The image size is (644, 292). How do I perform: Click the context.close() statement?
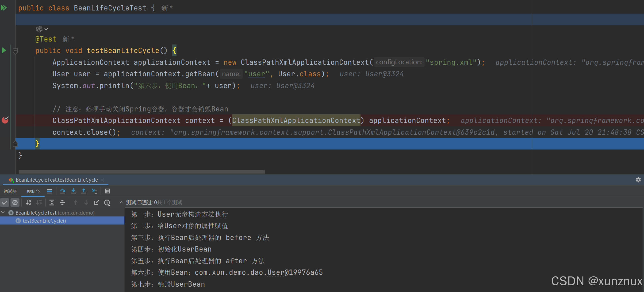pyautogui.click(x=87, y=132)
